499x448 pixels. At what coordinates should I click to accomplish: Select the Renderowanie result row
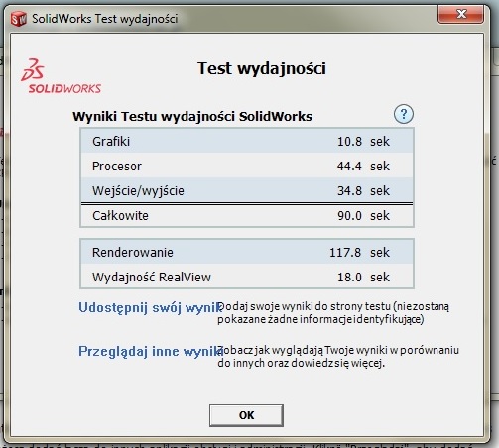click(247, 252)
